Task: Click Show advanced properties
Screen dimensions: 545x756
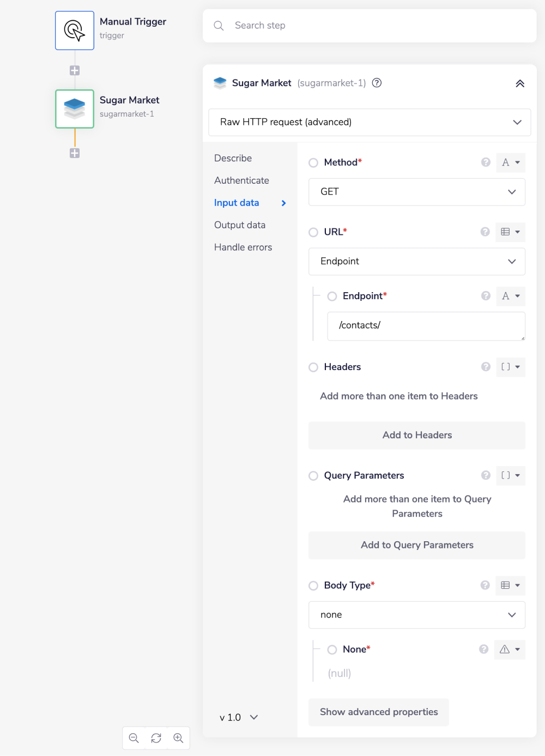Action: point(379,712)
